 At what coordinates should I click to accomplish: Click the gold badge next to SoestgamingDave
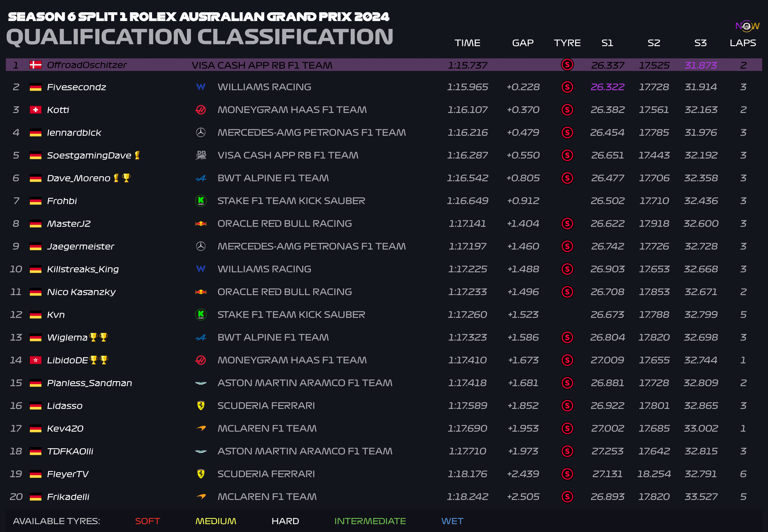click(137, 155)
